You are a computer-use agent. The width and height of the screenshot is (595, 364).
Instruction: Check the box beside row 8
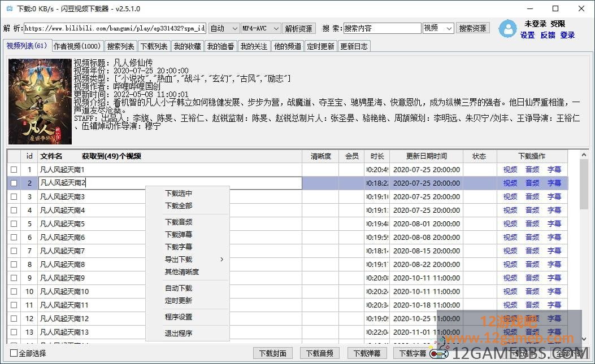coord(14,264)
